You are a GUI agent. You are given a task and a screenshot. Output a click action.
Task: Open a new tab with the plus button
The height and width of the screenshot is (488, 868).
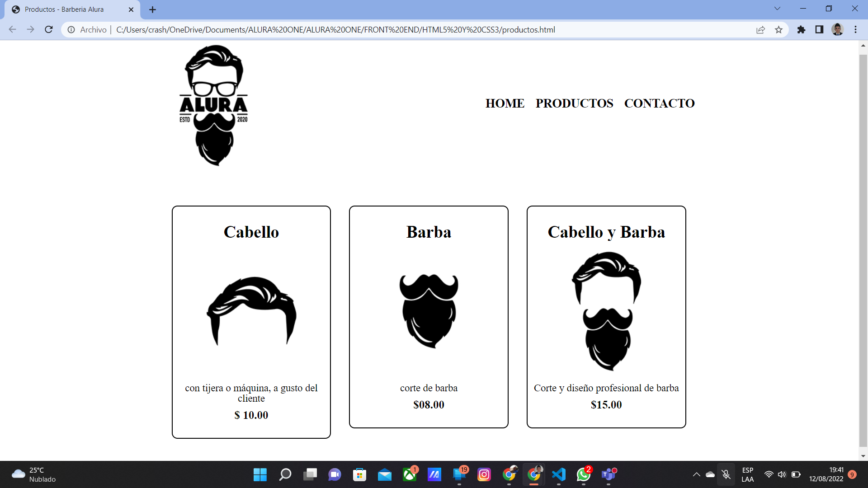coord(152,9)
